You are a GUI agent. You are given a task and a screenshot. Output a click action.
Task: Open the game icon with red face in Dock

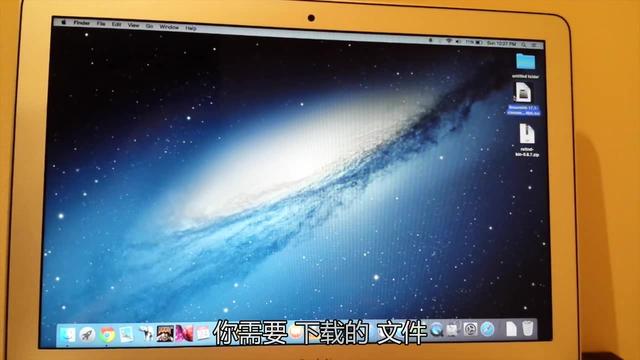coord(165,334)
